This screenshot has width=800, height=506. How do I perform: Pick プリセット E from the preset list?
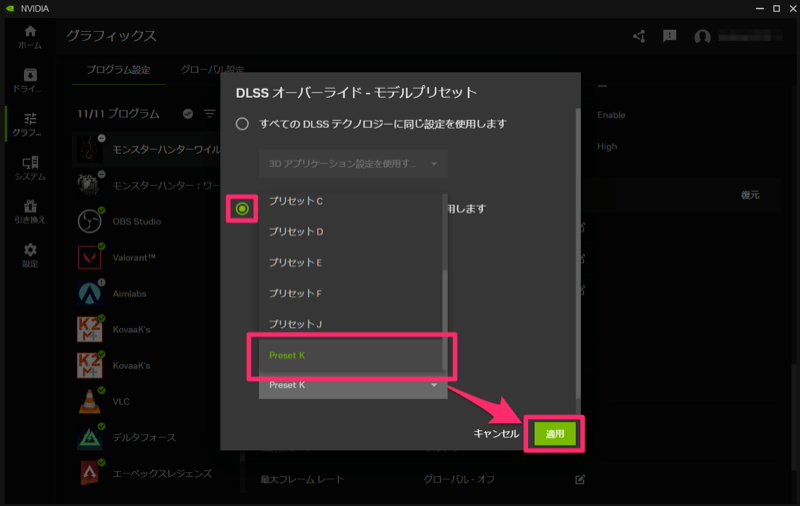[296, 262]
